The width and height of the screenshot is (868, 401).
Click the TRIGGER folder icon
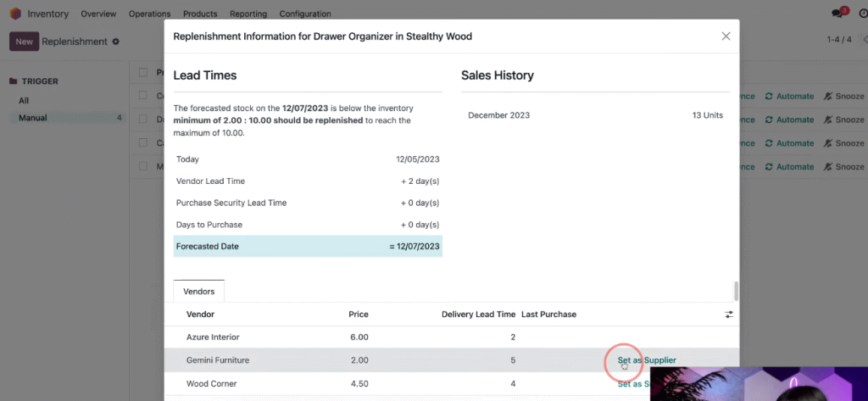pos(14,81)
